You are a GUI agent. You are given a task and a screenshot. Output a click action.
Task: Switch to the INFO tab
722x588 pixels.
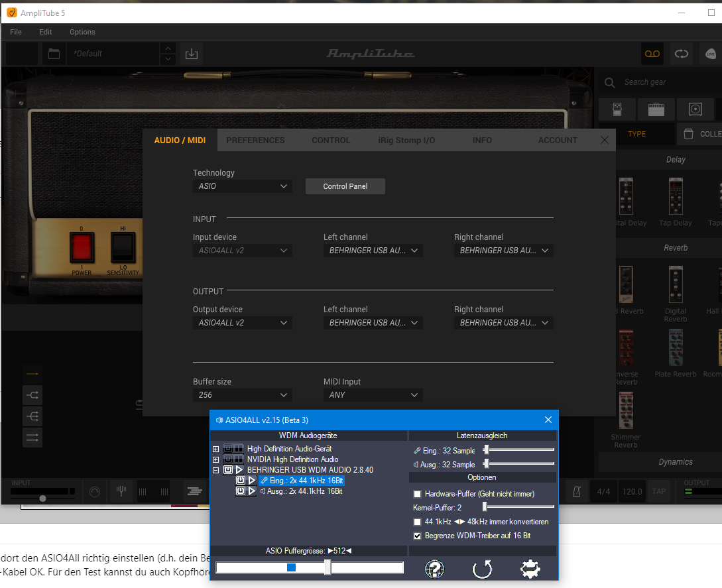pyautogui.click(x=482, y=141)
